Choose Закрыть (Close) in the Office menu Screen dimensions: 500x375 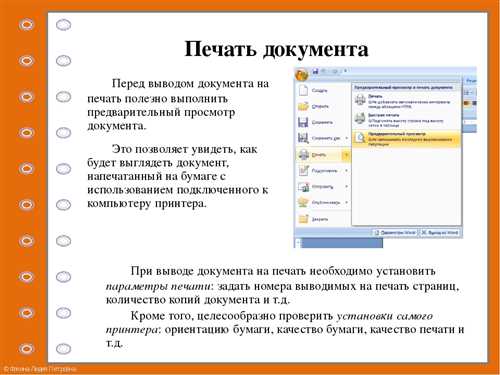[322, 219]
